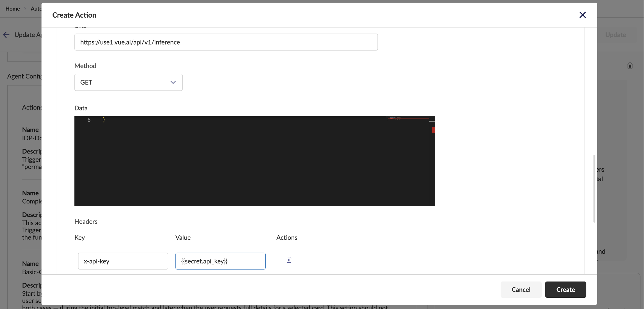Click the red error marker in editor ruler

tap(433, 130)
